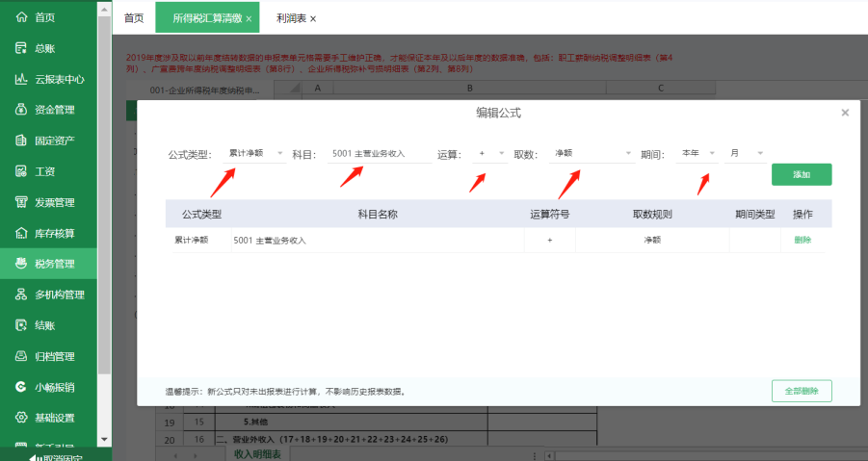Viewport: 868px width, 461px height.
Task: Close the 编辑公式 dialog
Action: [x=845, y=113]
